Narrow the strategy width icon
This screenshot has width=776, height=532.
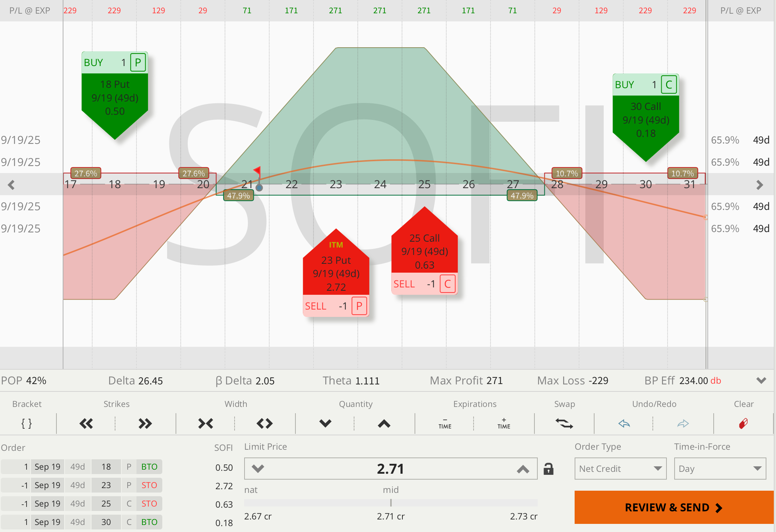coord(205,423)
